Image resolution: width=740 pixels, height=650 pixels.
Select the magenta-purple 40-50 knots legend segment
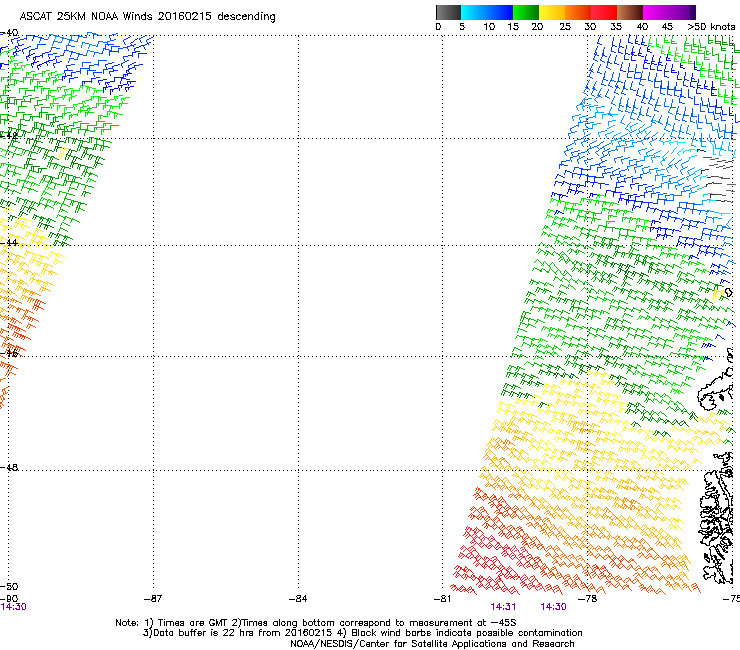pyautogui.click(x=669, y=12)
